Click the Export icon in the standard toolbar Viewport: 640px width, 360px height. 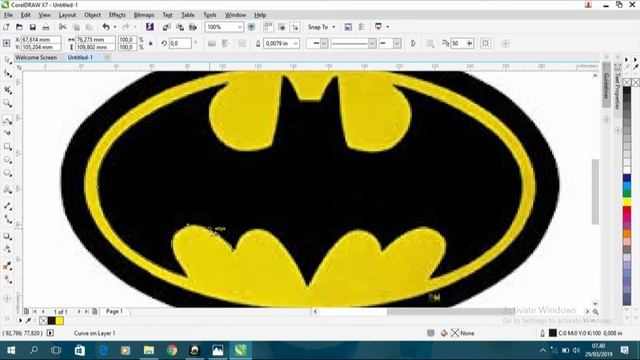pos(180,27)
